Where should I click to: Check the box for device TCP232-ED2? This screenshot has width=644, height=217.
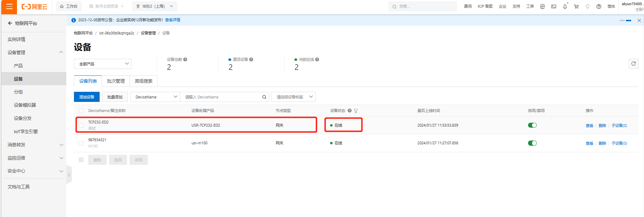tap(81, 125)
